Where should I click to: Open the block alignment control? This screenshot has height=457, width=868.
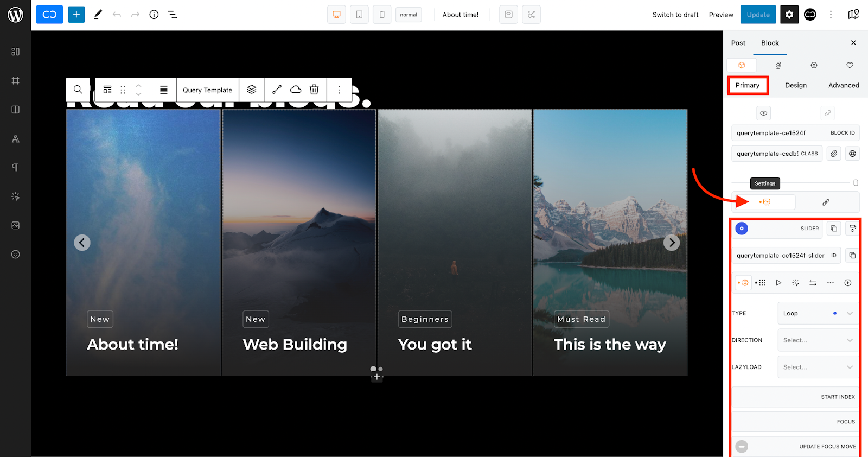(x=164, y=90)
